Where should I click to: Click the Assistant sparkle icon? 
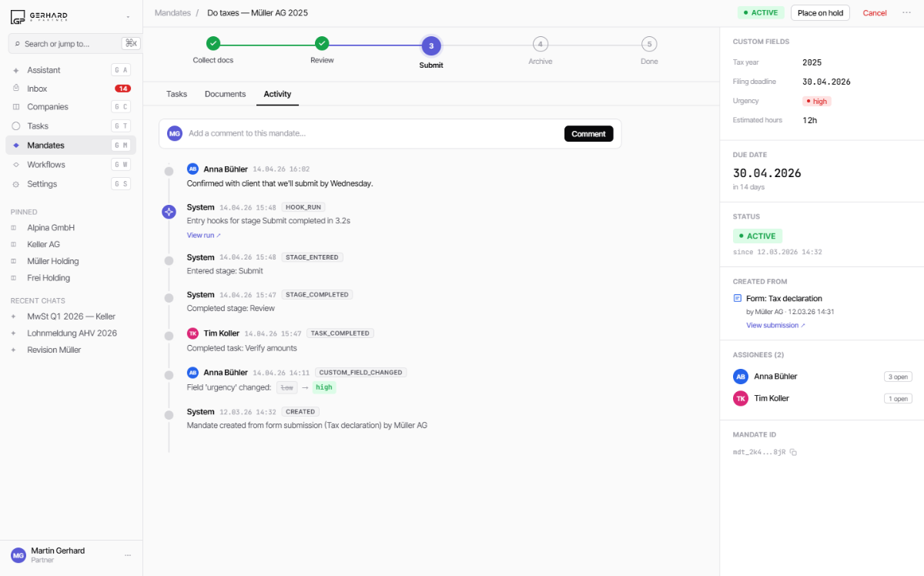[16, 70]
